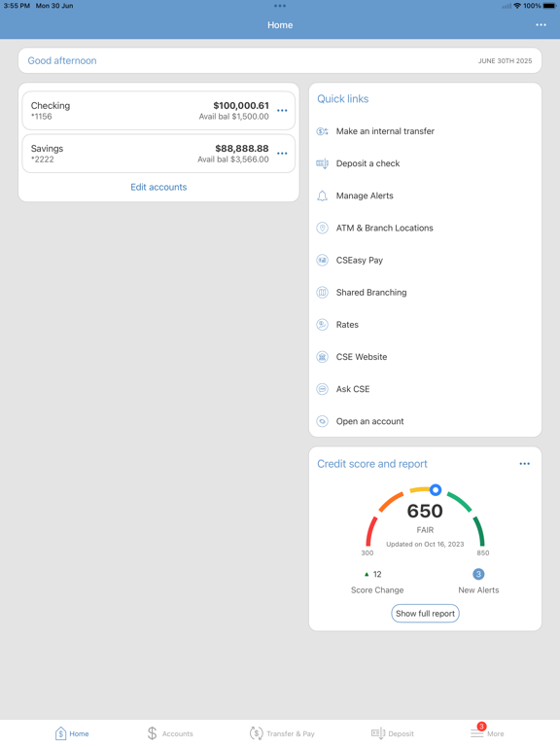Tap the 650 credit score value
This screenshot has height=747, width=560.
(425, 512)
